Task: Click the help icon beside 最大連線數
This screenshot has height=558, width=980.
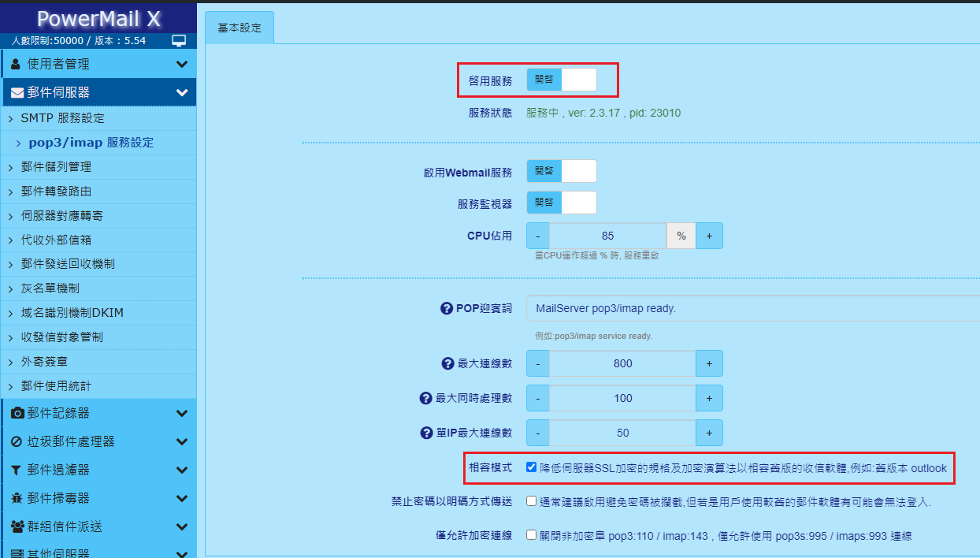Action: [447, 364]
